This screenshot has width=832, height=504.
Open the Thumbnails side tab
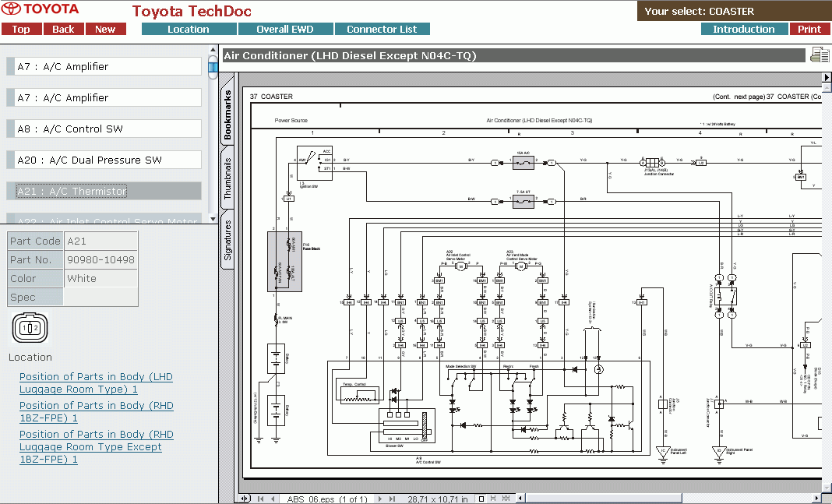(x=227, y=178)
